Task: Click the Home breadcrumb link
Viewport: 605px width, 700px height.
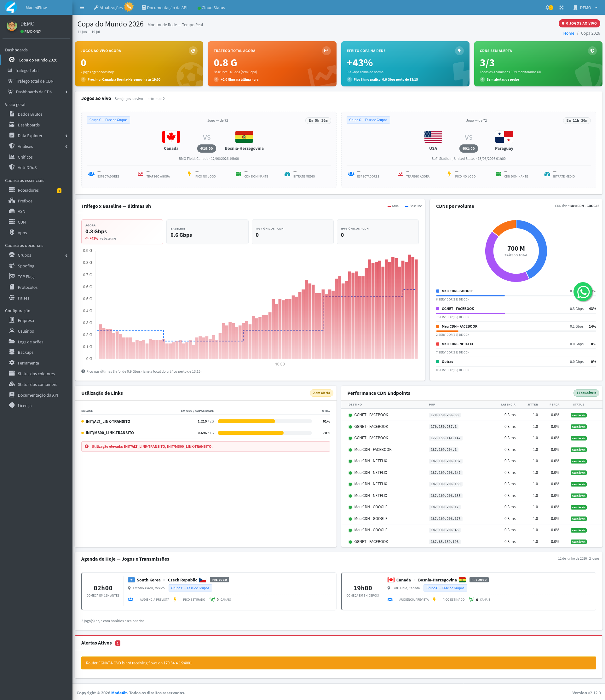Action: click(568, 33)
